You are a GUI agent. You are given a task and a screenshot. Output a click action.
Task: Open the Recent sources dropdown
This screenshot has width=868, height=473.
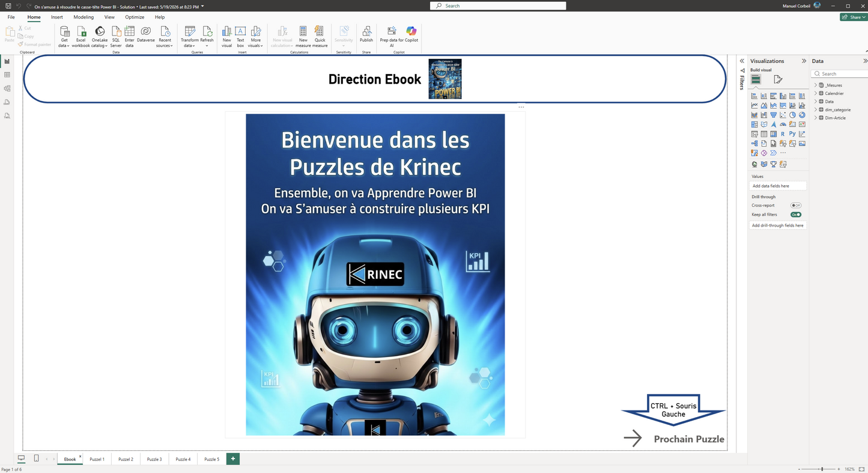[x=165, y=37]
